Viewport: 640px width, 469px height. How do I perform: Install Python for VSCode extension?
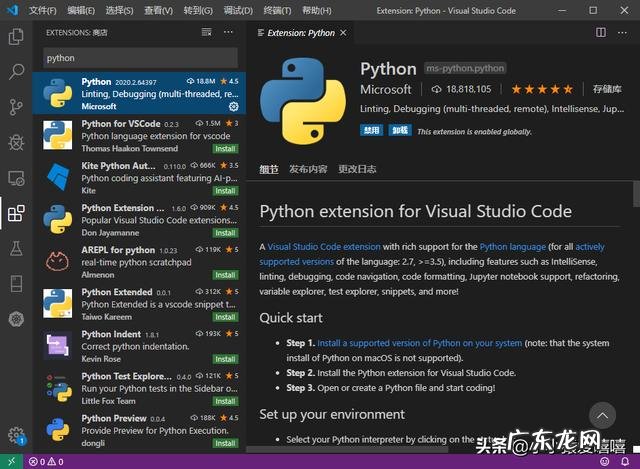225,149
